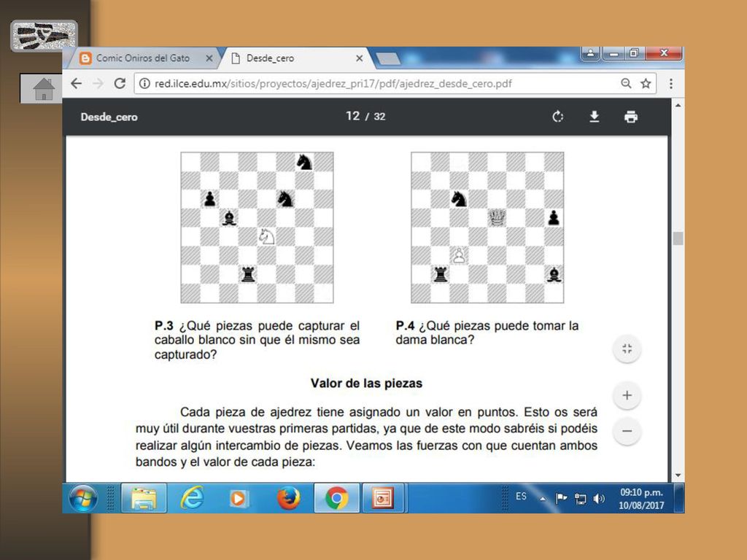Click the show desktop button on the taskbar
This screenshot has width=747, height=560.
pos(680,498)
